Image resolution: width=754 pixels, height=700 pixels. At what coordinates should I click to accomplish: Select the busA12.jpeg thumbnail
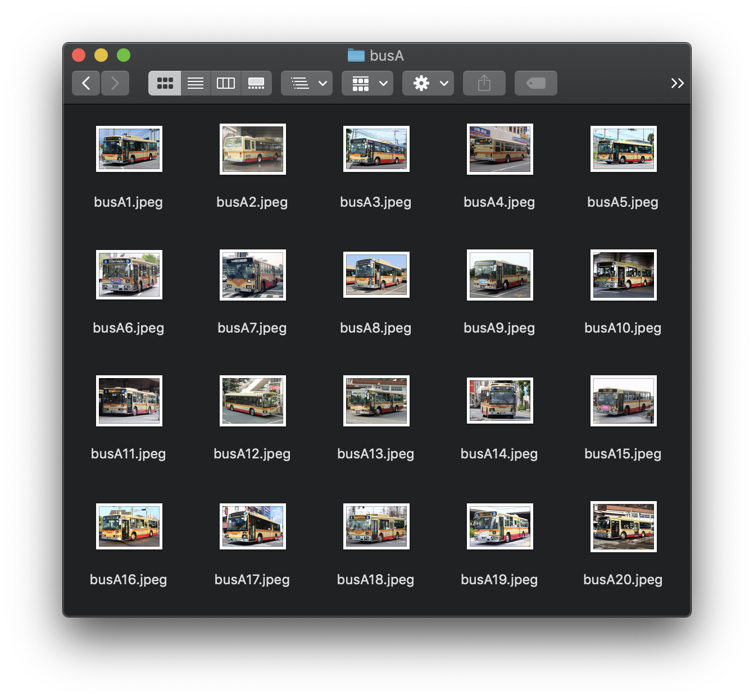click(x=253, y=401)
